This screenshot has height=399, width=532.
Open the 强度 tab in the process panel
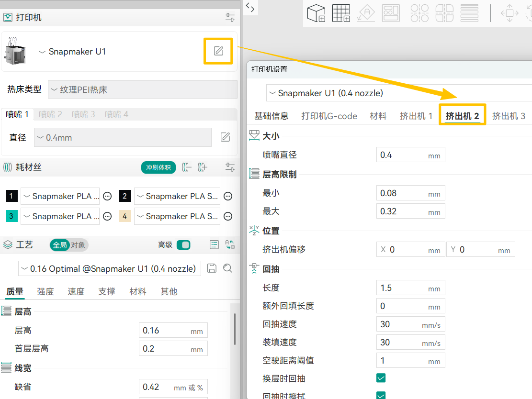[x=45, y=291]
